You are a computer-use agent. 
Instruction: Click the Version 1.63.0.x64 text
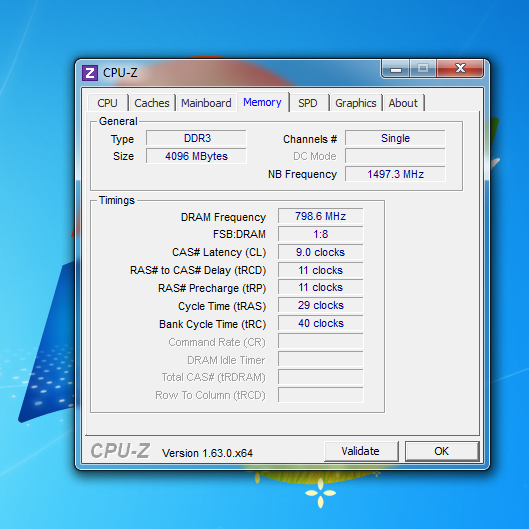tap(207, 453)
